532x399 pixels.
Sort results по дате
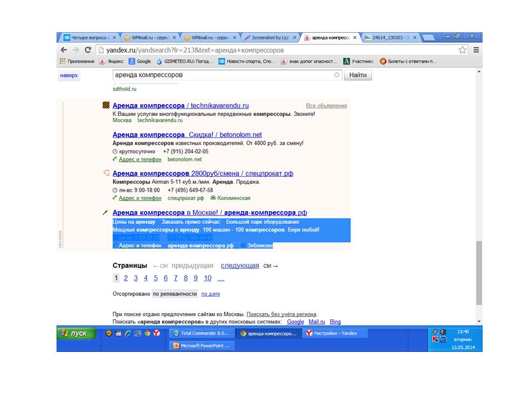[211, 294]
